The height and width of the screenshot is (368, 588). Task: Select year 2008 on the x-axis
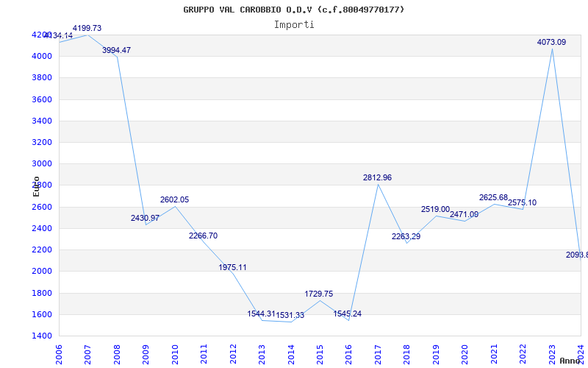[117, 355]
